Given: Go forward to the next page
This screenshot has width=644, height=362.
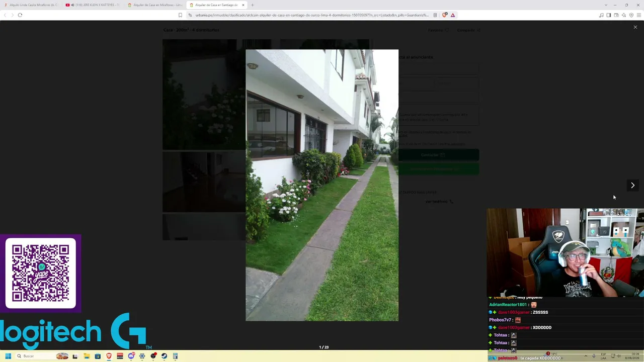Looking at the screenshot, I should click(x=12, y=15).
